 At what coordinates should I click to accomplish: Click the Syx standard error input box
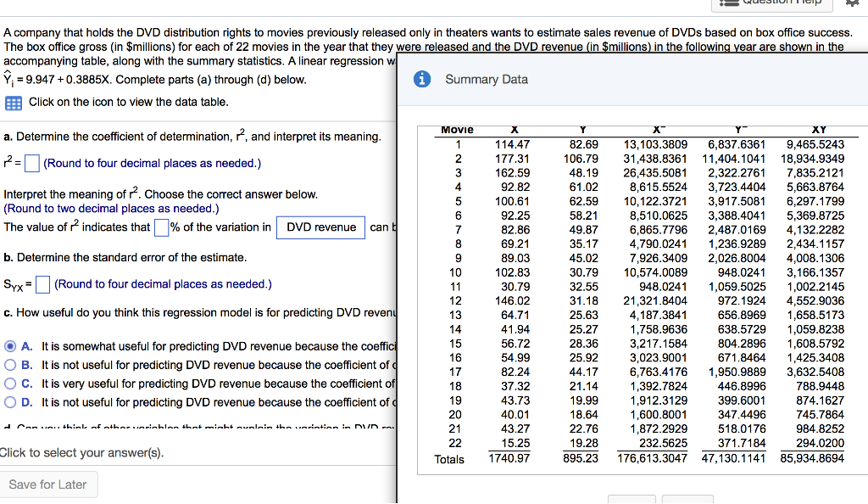coord(42,285)
